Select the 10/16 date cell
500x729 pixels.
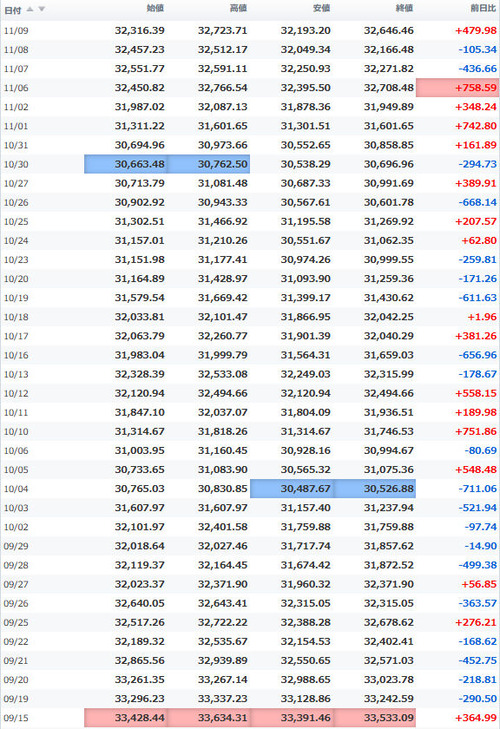16,355
